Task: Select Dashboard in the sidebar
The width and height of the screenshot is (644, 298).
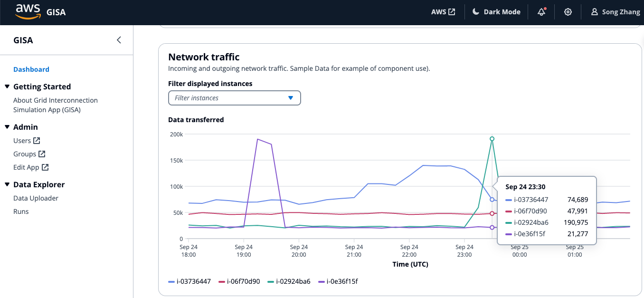Action: tap(31, 69)
